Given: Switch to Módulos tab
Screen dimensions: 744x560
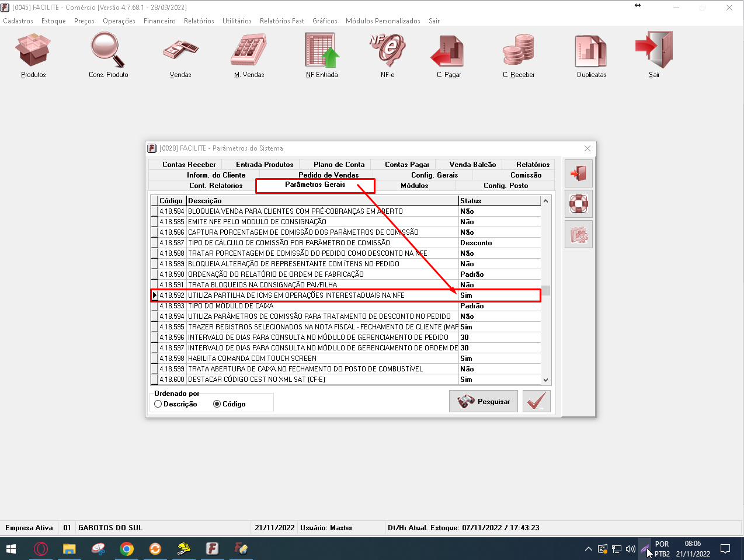Looking at the screenshot, I should coord(415,186).
